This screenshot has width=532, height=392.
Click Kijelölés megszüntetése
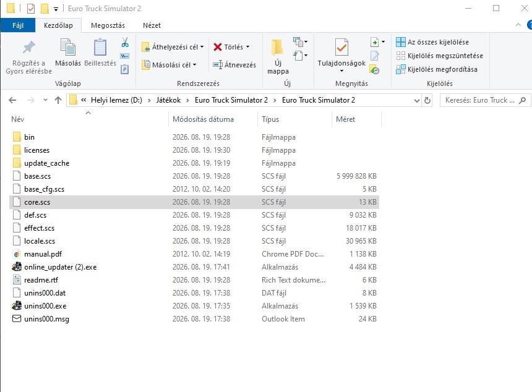tap(439, 56)
